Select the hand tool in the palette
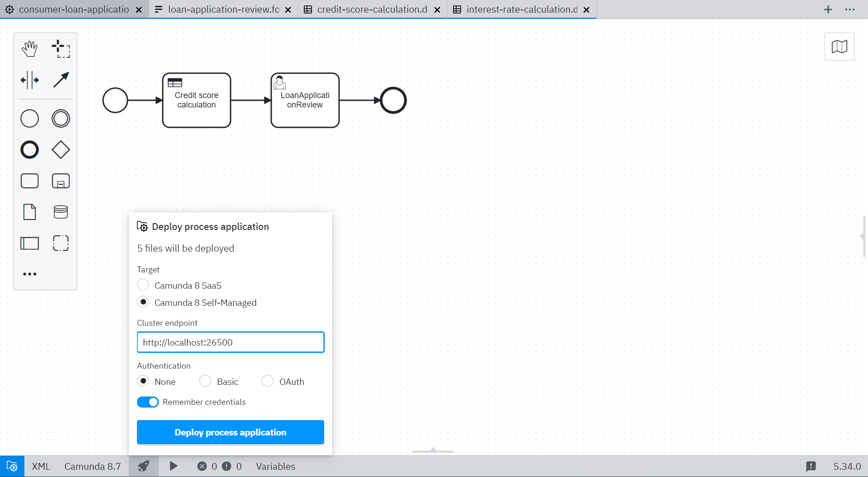Viewport: 868px width, 477px height. (x=29, y=48)
